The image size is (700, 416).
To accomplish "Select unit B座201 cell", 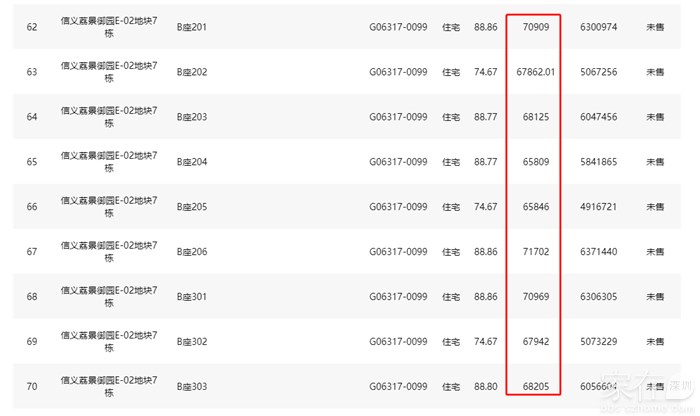I will 191,27.
